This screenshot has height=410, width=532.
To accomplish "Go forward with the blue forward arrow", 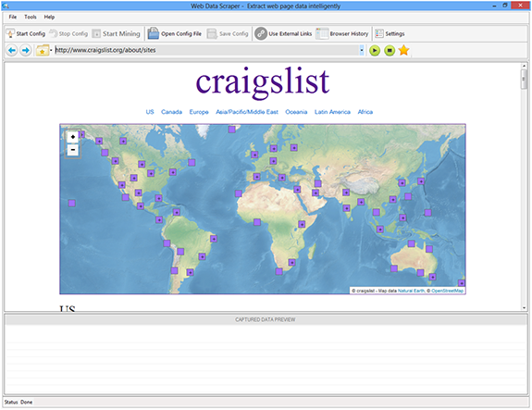I will click(26, 51).
